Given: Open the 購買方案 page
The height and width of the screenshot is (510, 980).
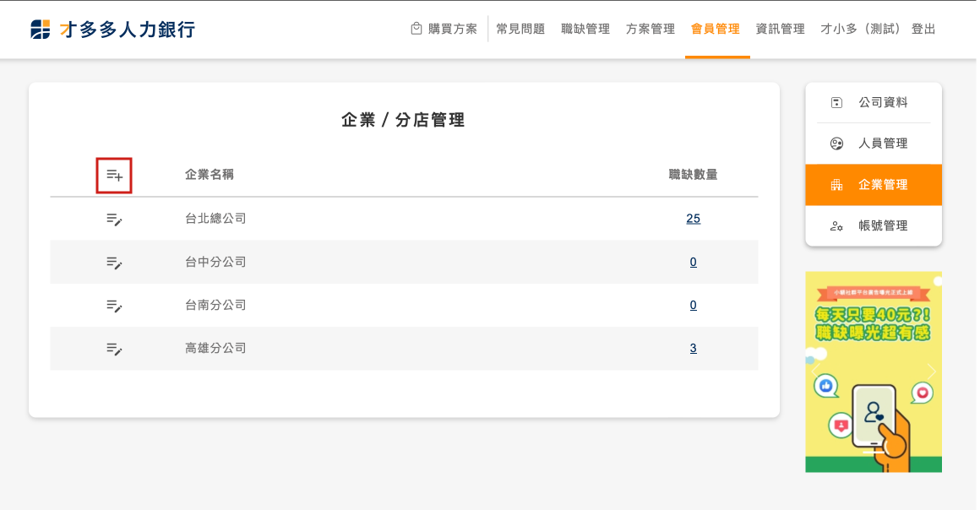Looking at the screenshot, I should pos(444,29).
